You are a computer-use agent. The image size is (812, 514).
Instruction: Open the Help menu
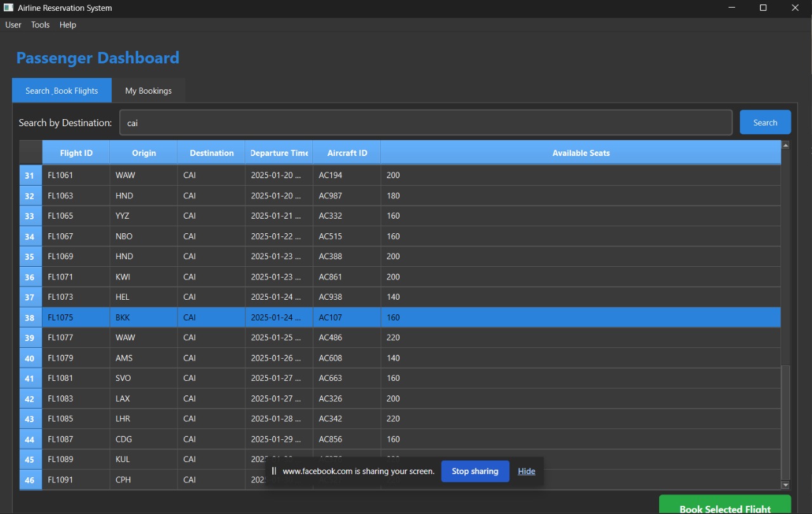[67, 25]
